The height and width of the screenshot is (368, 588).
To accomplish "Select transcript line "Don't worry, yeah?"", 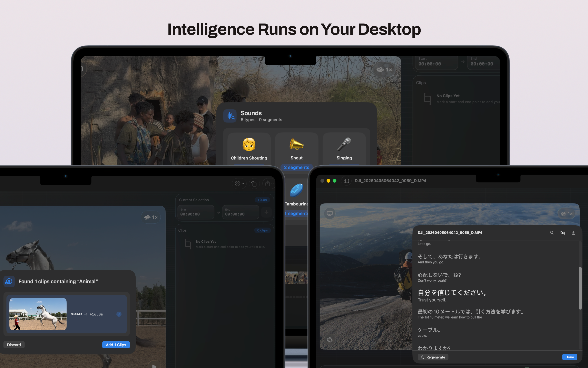I will click(x=432, y=280).
